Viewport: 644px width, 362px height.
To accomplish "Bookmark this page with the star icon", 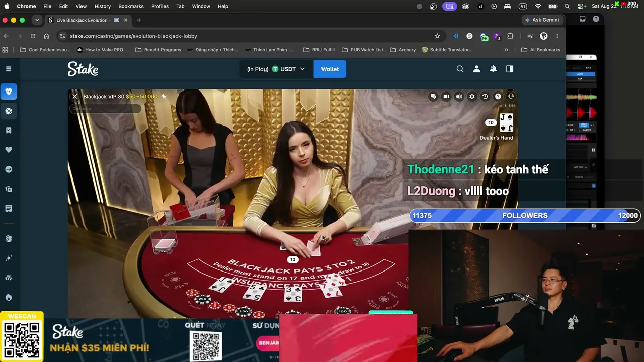I will 437,36.
